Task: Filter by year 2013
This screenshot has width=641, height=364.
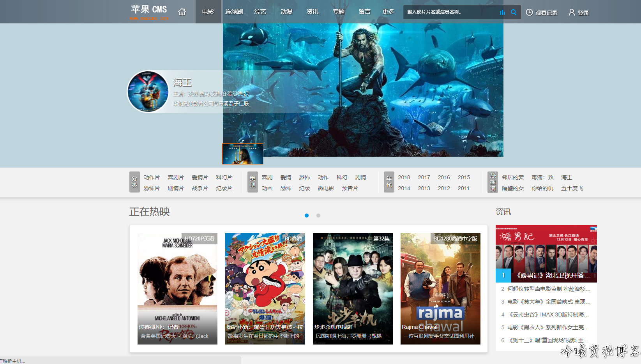Action: [x=424, y=188]
